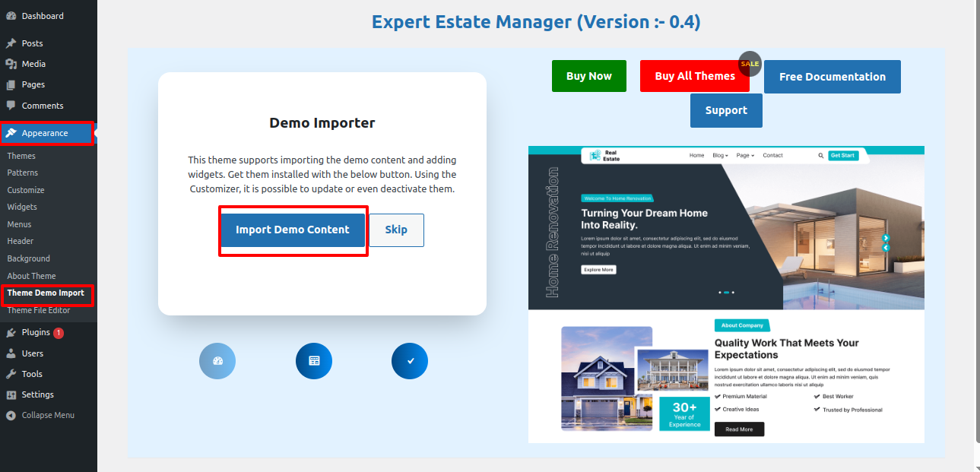
Task: Open the Tools wrench icon
Action: (11, 374)
